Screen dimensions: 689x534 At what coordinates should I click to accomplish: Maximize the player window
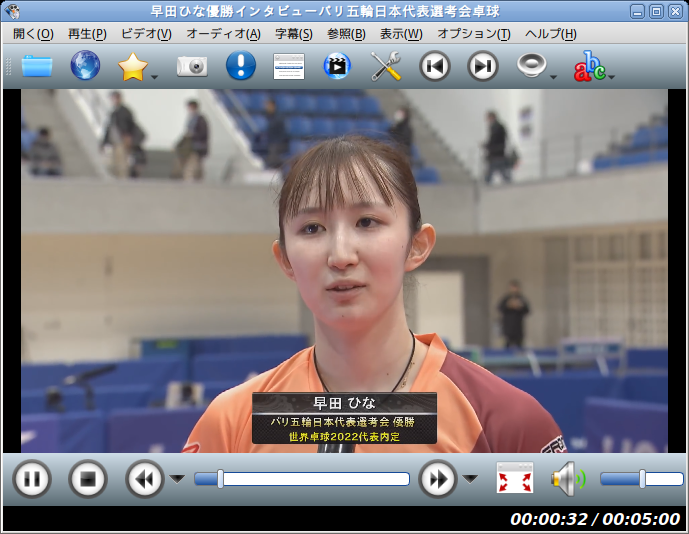pos(656,11)
